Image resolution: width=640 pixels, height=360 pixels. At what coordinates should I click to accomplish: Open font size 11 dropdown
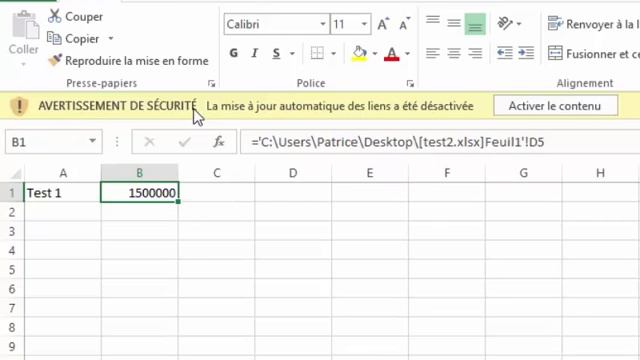point(364,24)
